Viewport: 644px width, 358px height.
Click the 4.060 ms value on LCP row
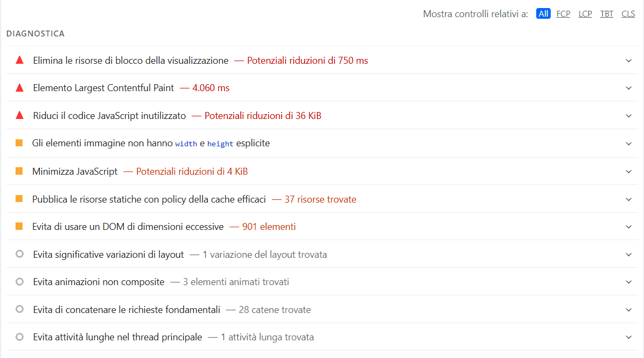[211, 88]
